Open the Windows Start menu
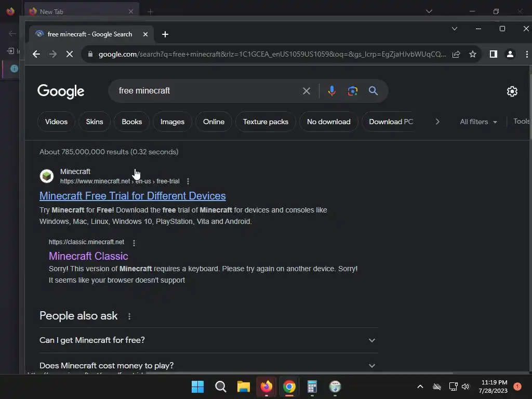 click(197, 387)
